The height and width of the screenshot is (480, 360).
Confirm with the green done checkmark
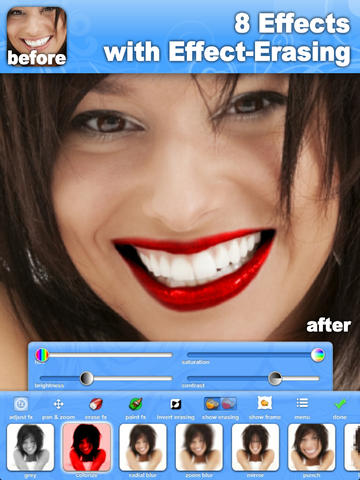tap(340, 404)
